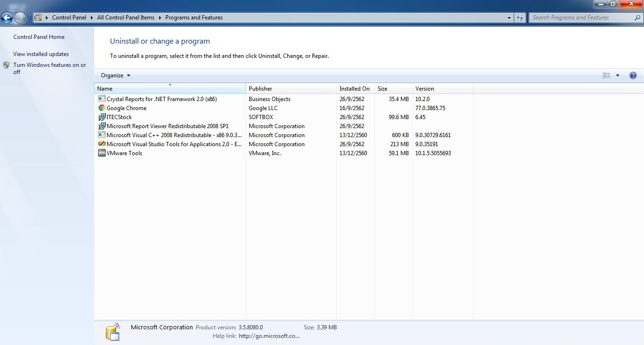Sort by the Version column header
This screenshot has height=345, width=644.
point(443,88)
